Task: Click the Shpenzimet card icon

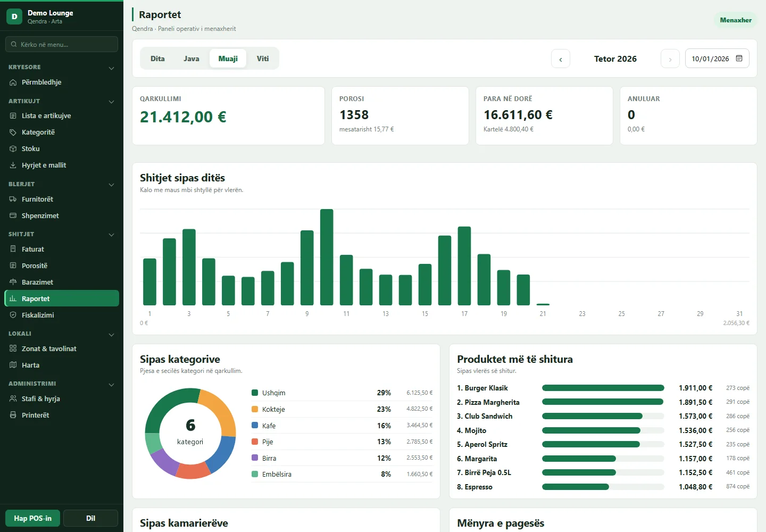Action: click(13, 216)
